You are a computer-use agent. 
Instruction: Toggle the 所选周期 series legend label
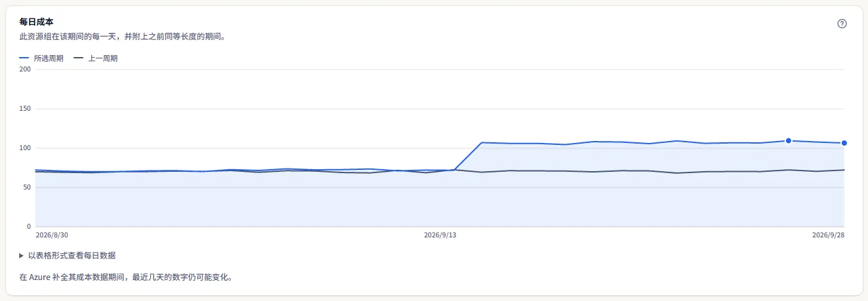tap(49, 58)
